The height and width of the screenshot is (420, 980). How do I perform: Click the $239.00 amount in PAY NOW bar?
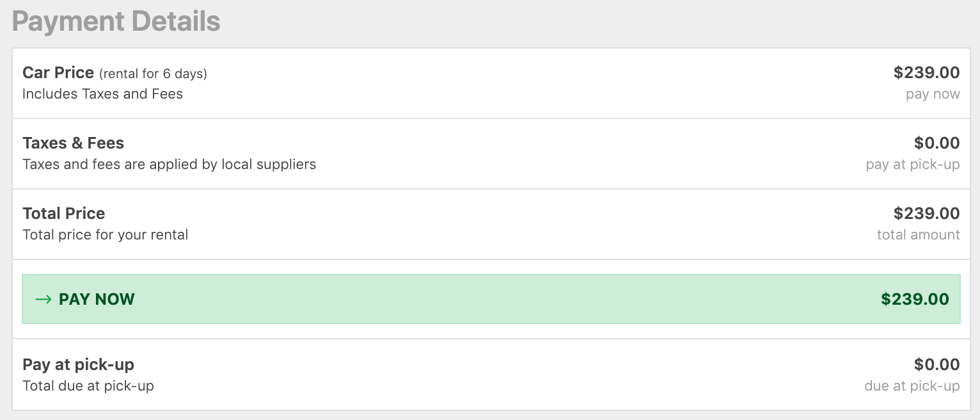(x=915, y=299)
